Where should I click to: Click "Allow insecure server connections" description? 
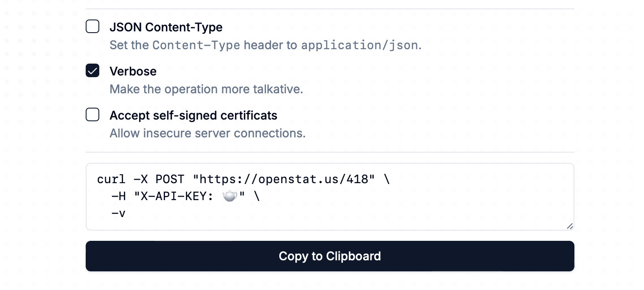[x=207, y=134]
